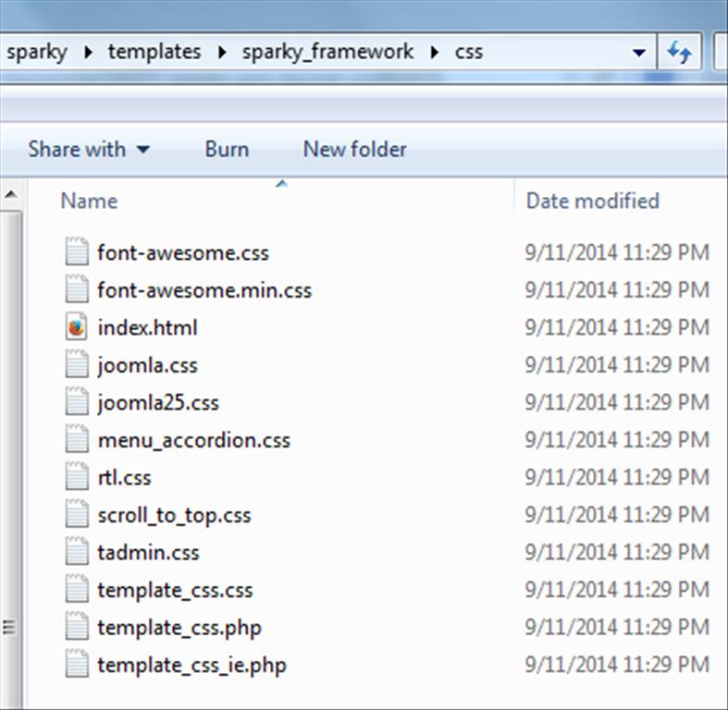
Task: Select the file name scroll_to_top.css
Action: 175,516
